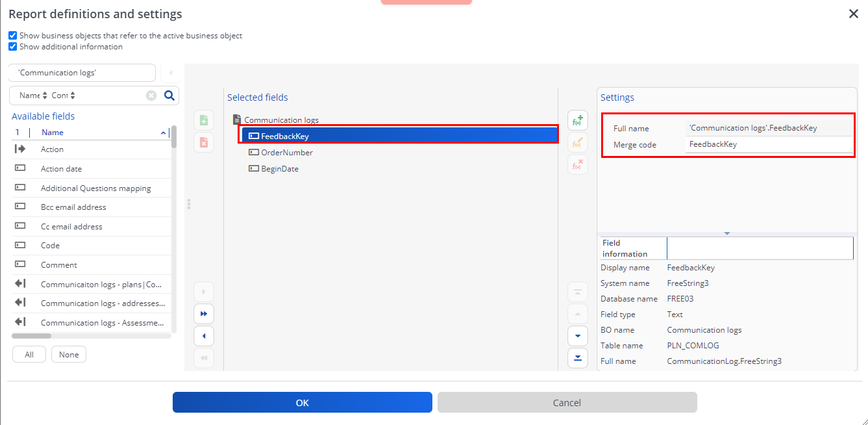This screenshot has height=425, width=868.
Task: Close the report definitions dialog
Action: click(854, 14)
